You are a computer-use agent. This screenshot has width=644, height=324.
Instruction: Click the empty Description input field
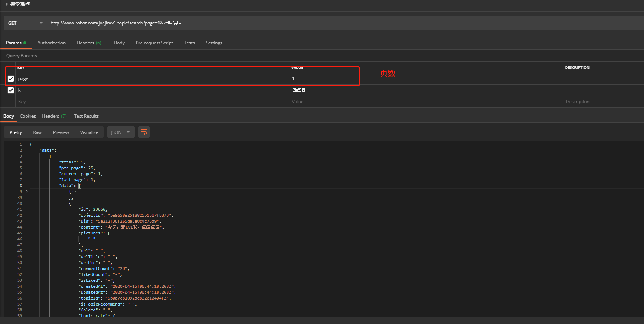point(604,102)
